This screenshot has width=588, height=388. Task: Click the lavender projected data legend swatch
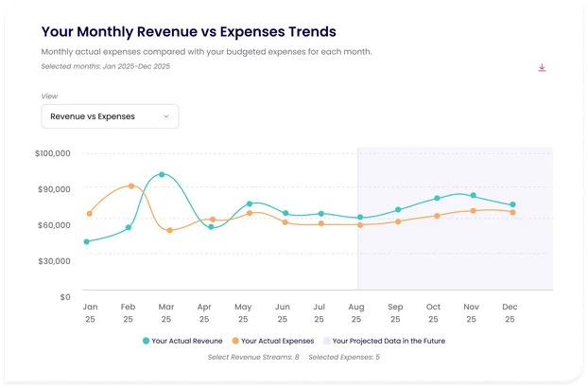click(x=327, y=341)
